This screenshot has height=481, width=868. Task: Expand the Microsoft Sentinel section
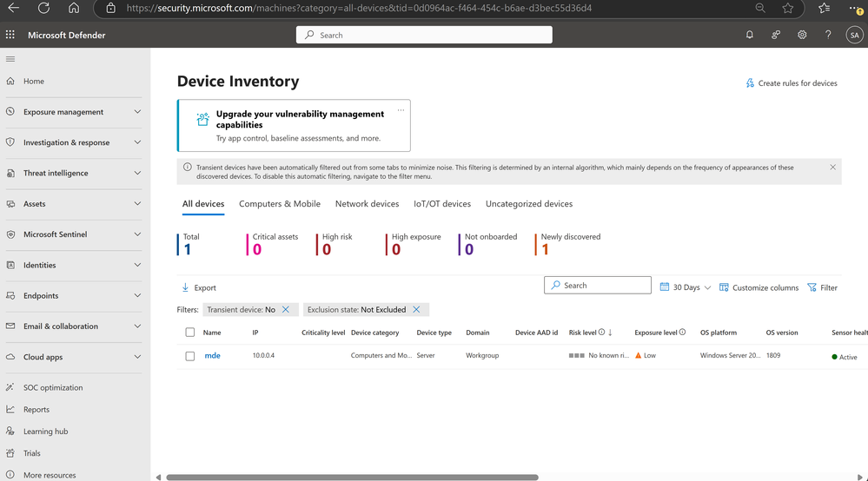pos(137,234)
